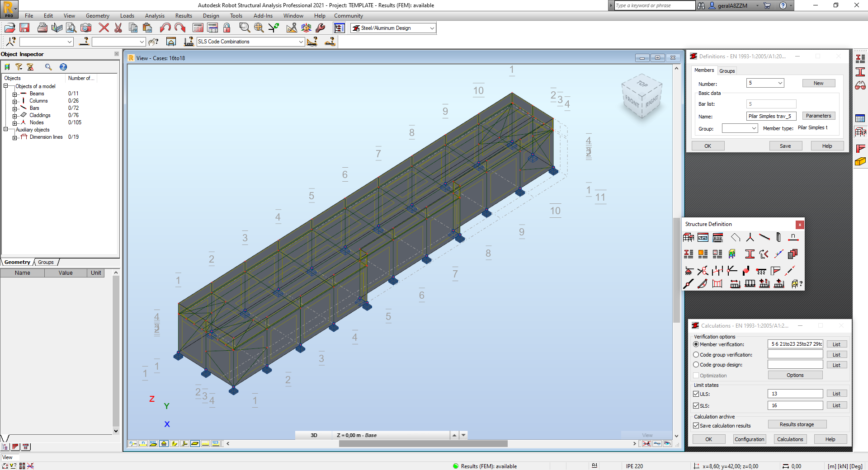The image size is (868, 470).
Task: Click the ULS case list input field
Action: pyautogui.click(x=795, y=394)
